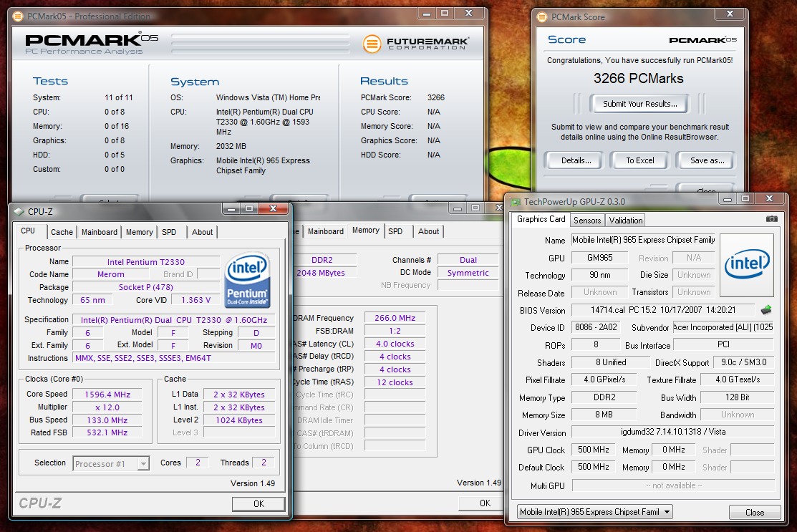Click the System tests count 11 of 11
Screen dimensions: 797x532
tap(118, 97)
